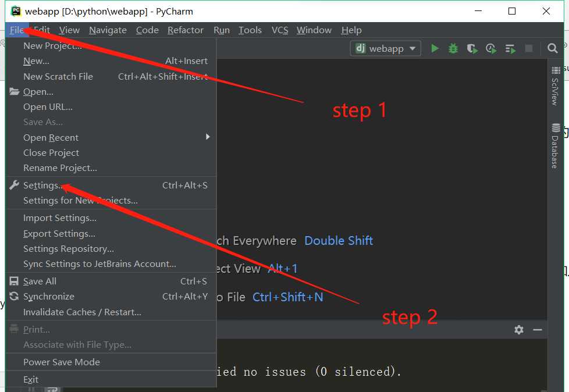The height and width of the screenshot is (392, 569).
Task: Create a New Scratch File
Action: [111, 77]
